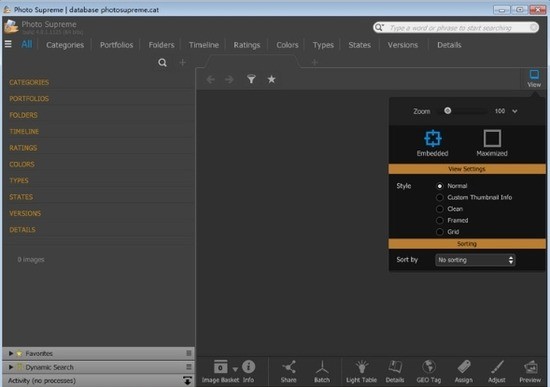550x387 pixels.
Task: Toggle the filter funnel icon
Action: click(x=251, y=79)
